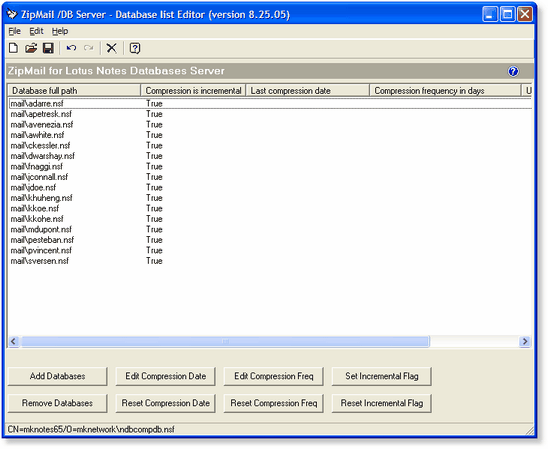
Task: Select row mail\fnaggi.nsf
Action: (x=270, y=166)
